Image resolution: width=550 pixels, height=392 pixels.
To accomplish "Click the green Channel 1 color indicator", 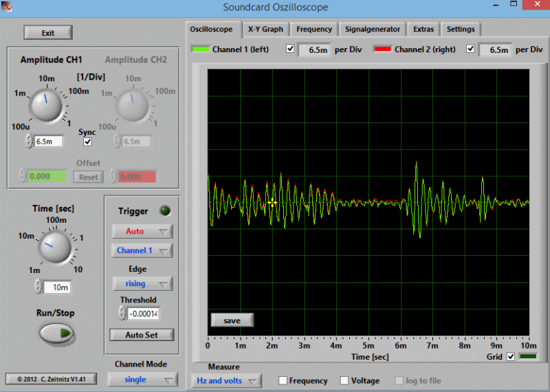I will (x=201, y=49).
